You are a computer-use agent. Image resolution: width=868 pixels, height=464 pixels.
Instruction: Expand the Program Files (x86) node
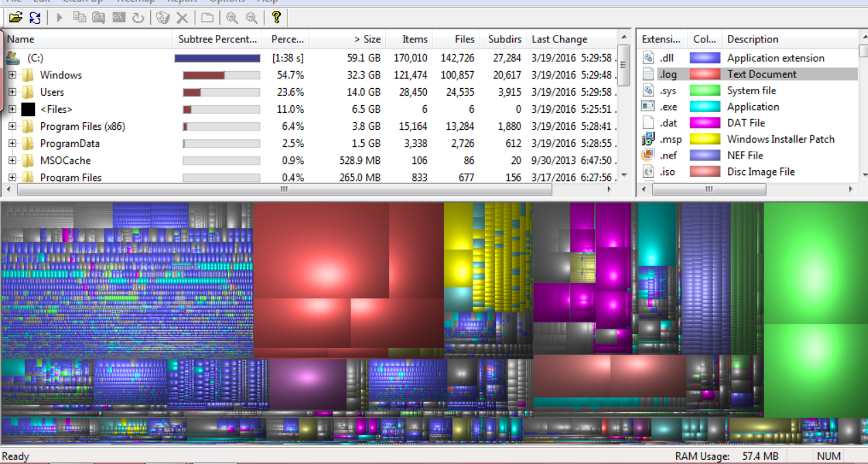tap(12, 126)
